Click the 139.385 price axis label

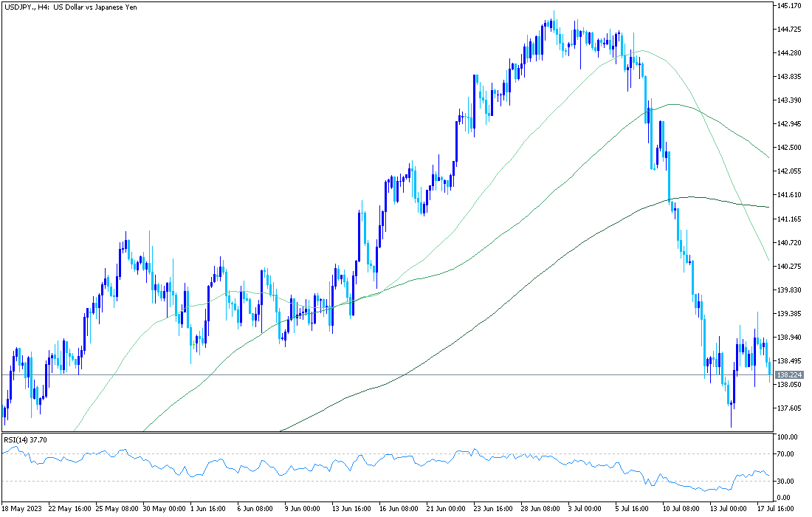point(790,313)
